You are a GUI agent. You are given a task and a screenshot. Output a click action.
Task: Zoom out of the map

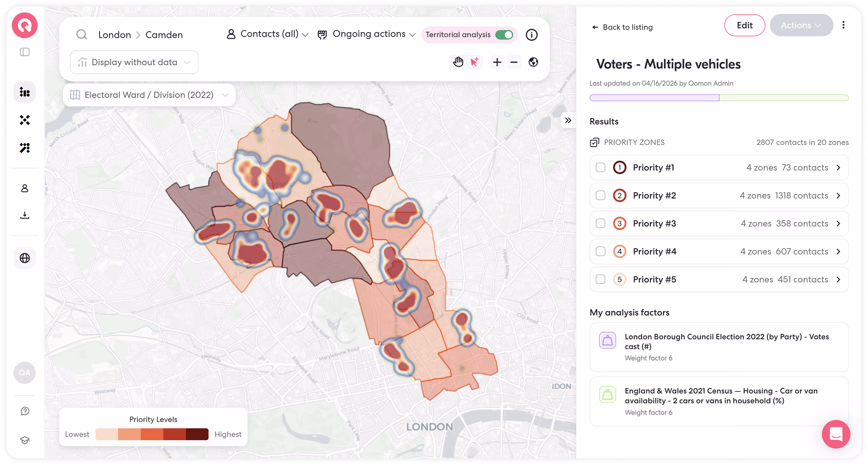(x=513, y=62)
